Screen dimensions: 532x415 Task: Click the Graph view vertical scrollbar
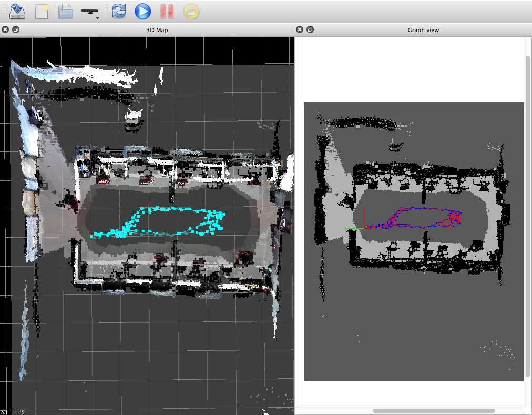click(528, 210)
